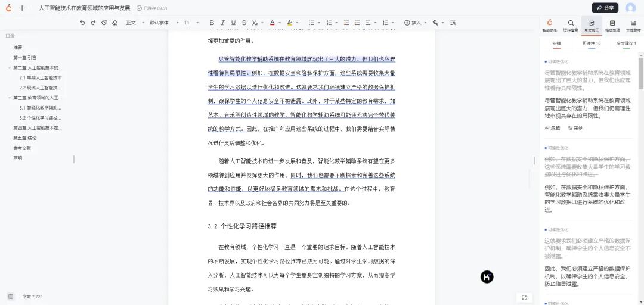Open the user avatar menu
The image size is (644, 305).
coord(630,8)
